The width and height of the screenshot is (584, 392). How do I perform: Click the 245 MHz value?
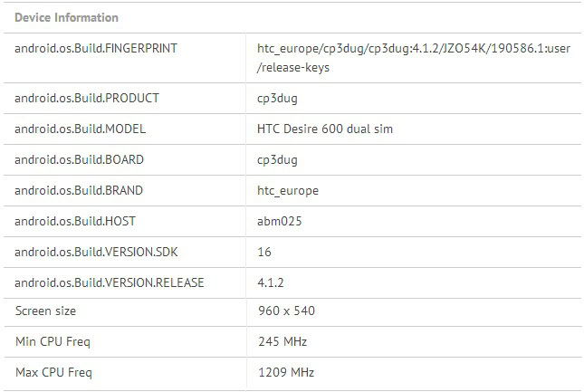click(282, 341)
